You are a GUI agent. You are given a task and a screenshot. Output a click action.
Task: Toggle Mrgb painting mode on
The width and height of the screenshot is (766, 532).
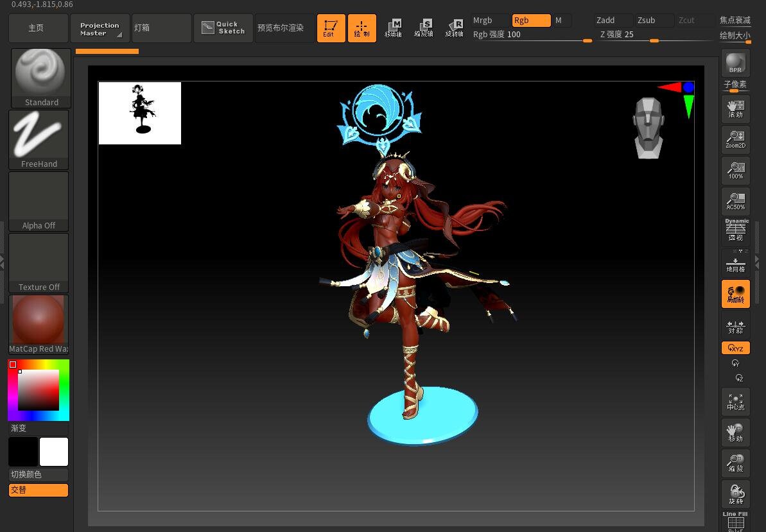483,20
